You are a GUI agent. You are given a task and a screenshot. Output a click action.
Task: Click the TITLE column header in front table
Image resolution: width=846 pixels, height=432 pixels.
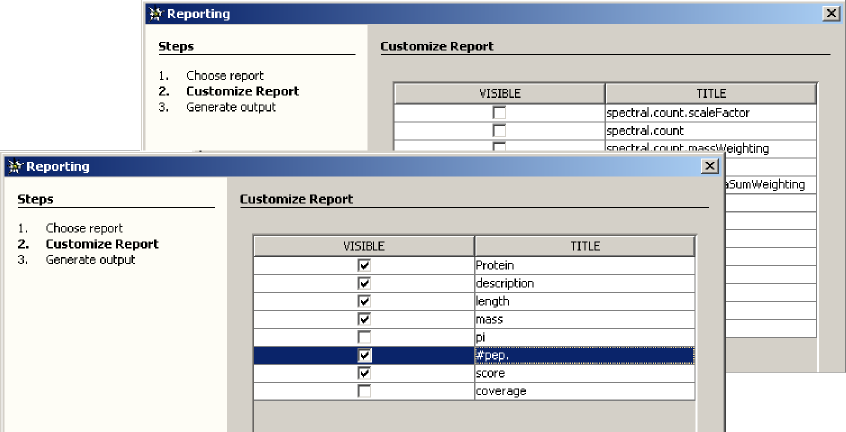585,246
